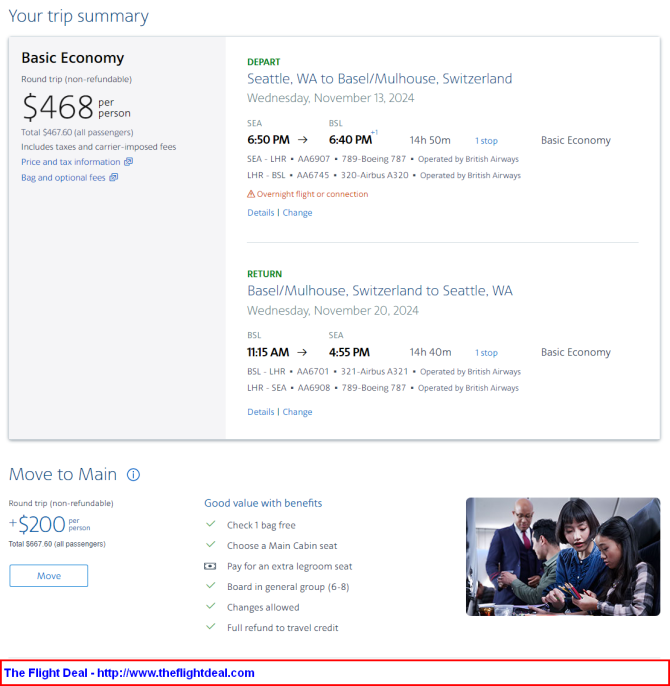The width and height of the screenshot is (670, 686).
Task: Open the Bag and optional fees link
Action: (x=63, y=178)
